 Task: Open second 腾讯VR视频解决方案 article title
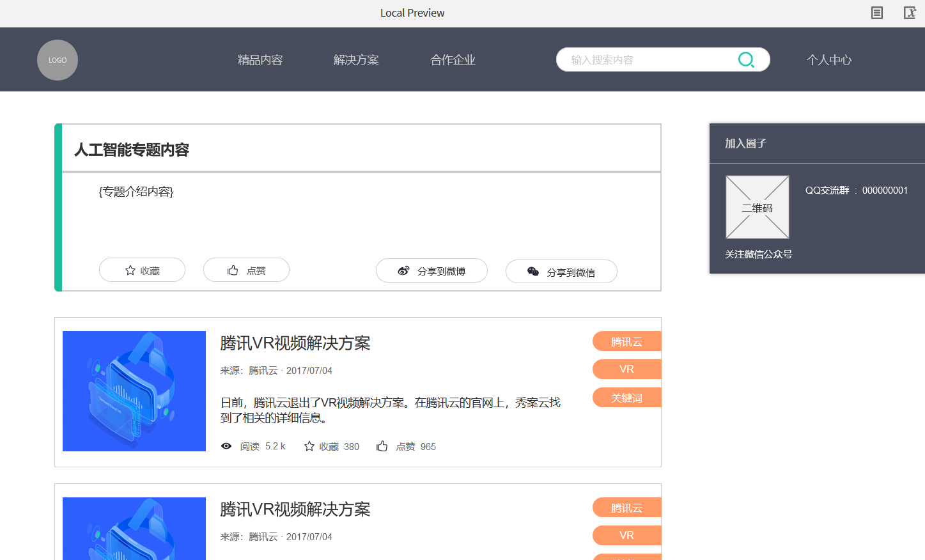(x=295, y=509)
